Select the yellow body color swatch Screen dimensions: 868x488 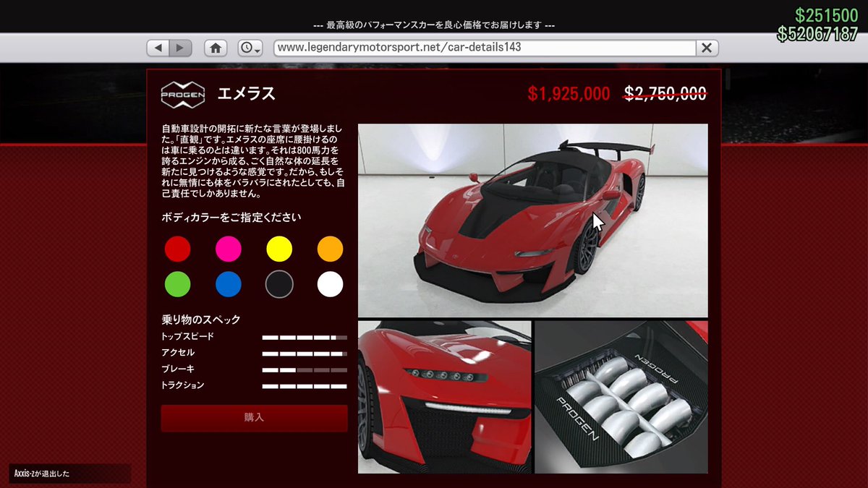point(279,249)
